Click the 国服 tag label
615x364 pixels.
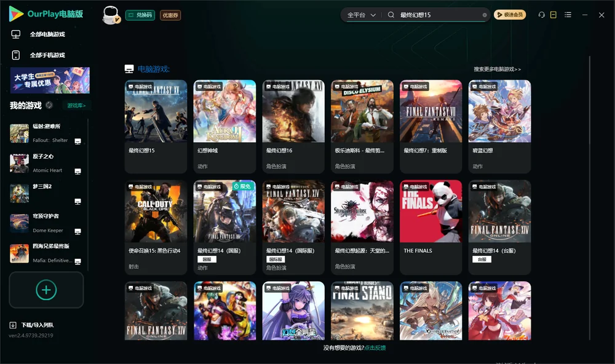[207, 259]
